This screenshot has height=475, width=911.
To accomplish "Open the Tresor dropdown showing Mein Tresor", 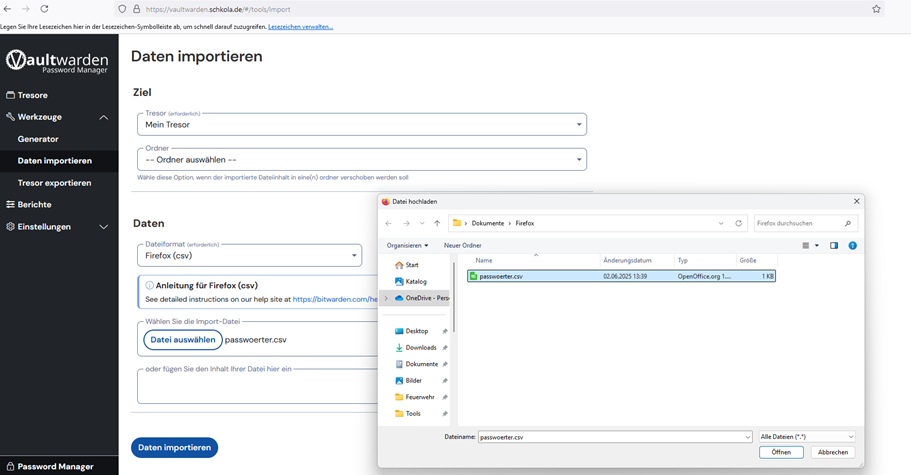I will tap(361, 124).
